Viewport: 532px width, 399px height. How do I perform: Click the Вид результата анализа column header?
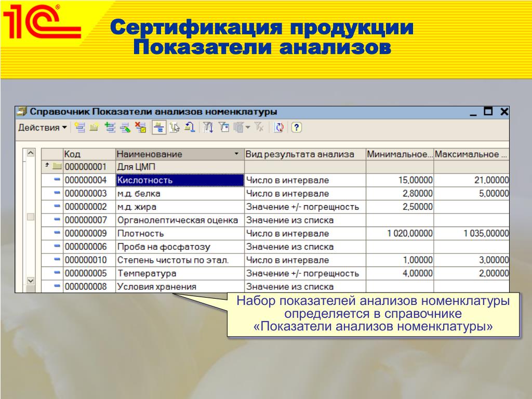pos(305,154)
